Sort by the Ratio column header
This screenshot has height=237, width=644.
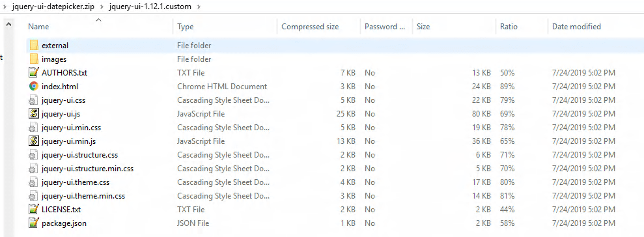509,27
